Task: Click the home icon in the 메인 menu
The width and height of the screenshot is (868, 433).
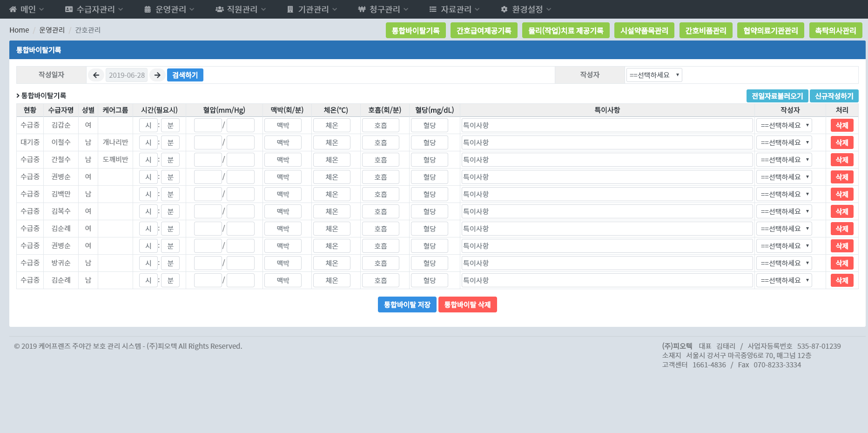Action: pos(13,9)
